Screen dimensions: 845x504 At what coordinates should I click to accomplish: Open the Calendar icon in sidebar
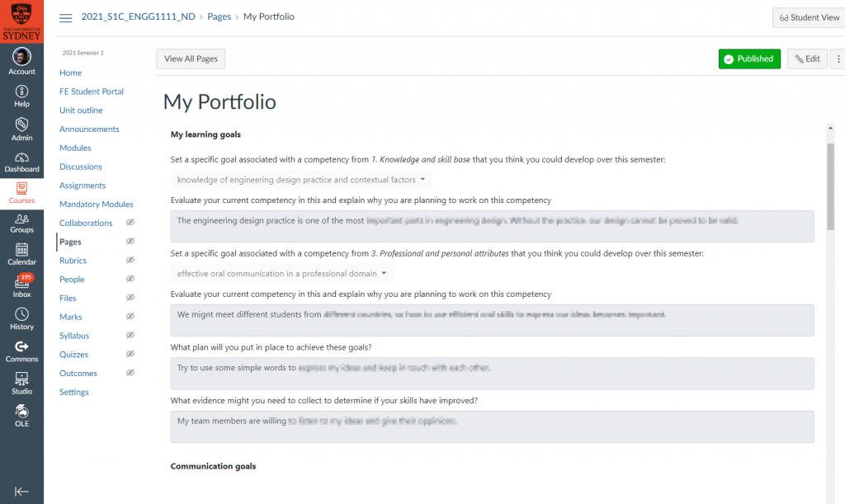(x=21, y=250)
